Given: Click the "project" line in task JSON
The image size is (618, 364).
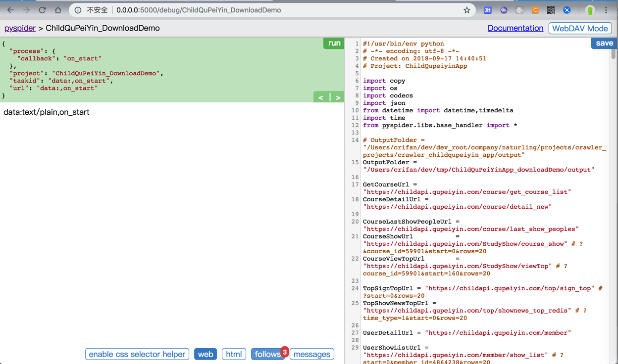Looking at the screenshot, I should click(x=87, y=73).
